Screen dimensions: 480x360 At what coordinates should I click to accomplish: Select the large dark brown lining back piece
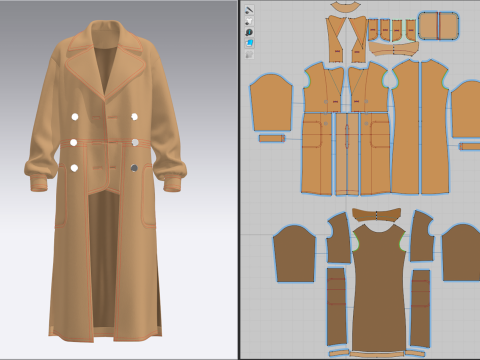point(379,287)
